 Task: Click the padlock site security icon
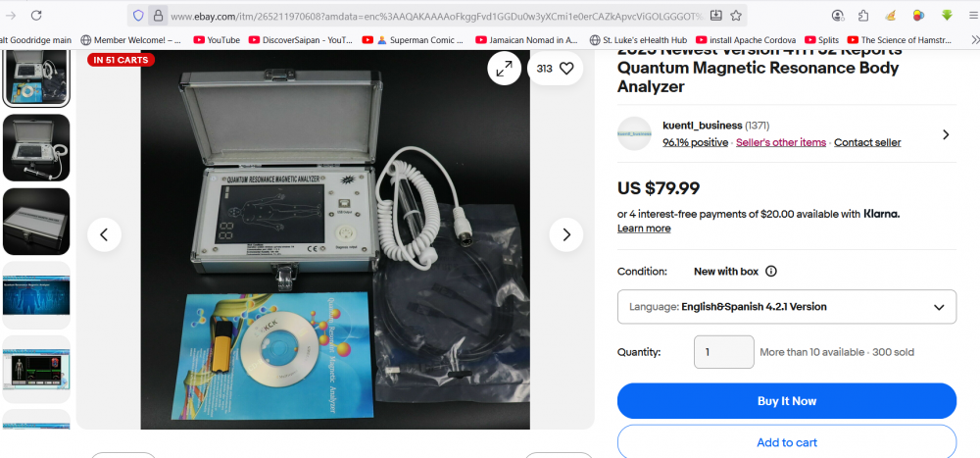coord(158,16)
